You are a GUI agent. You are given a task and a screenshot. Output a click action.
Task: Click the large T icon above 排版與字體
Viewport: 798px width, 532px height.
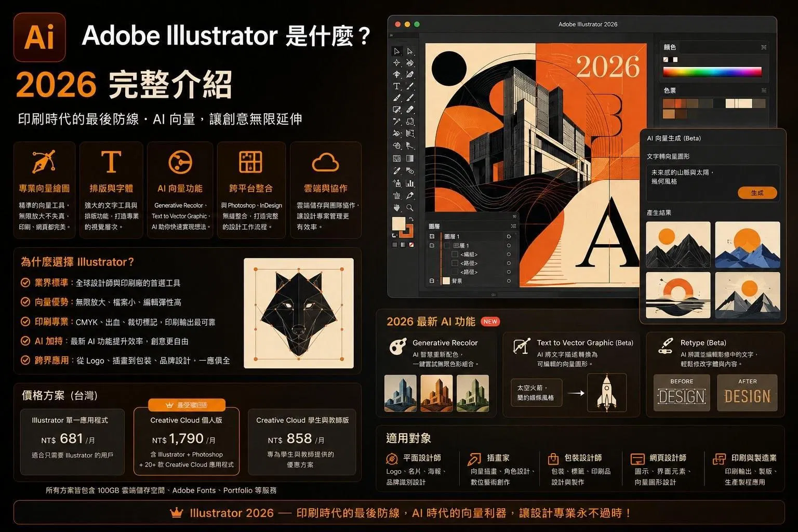111,162
